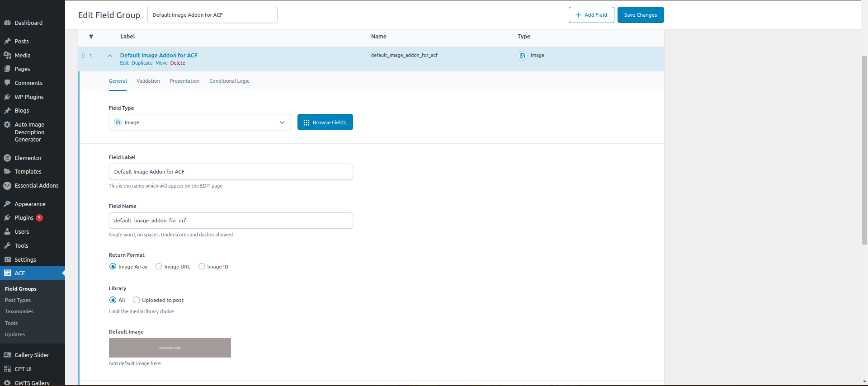This screenshot has height=386, width=868.
Task: Click the Duplicate field link
Action: (142, 63)
